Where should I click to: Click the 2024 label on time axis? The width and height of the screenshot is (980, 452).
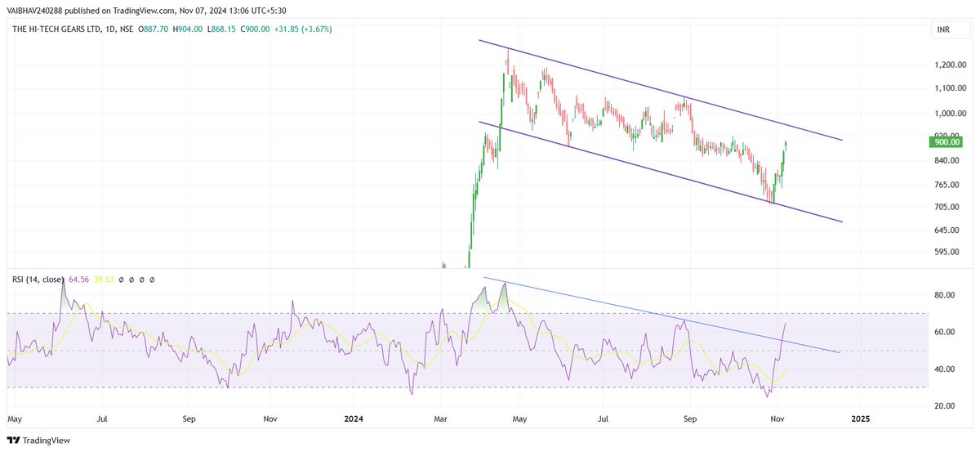[x=354, y=419]
